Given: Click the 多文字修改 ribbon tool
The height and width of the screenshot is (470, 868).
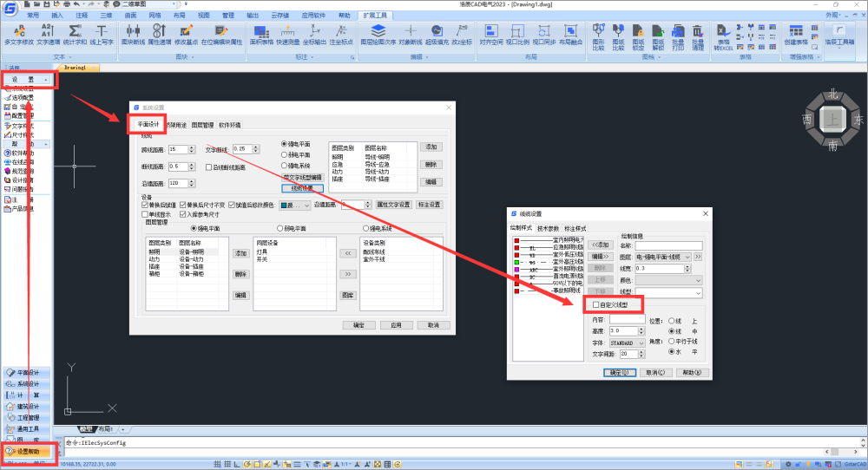Looking at the screenshot, I should 19,35.
